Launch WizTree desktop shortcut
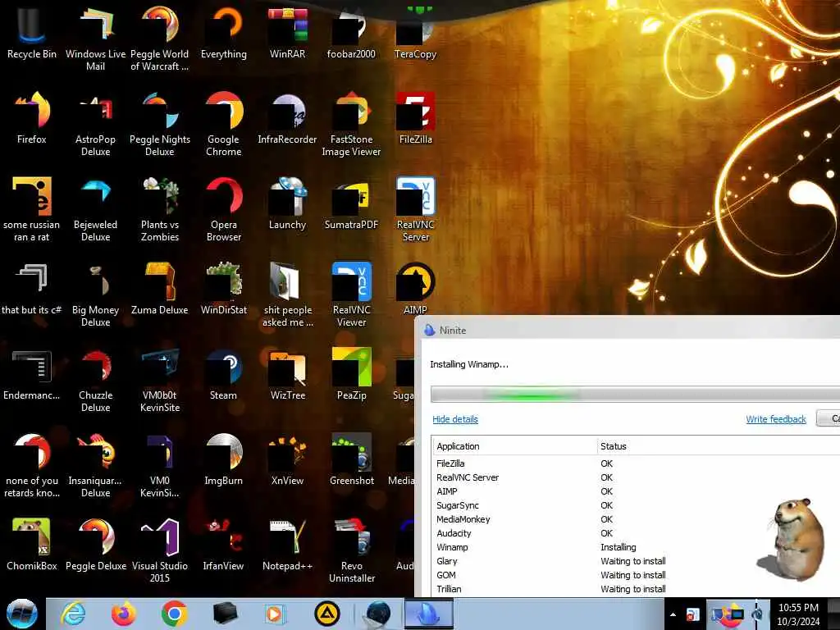 [288, 374]
